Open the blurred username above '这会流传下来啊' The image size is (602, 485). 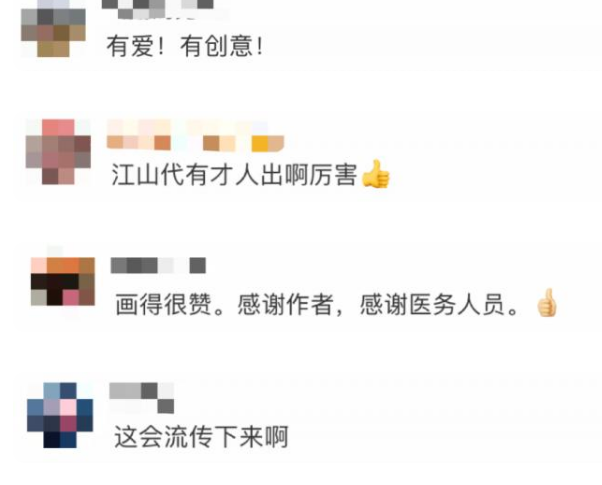click(142, 398)
